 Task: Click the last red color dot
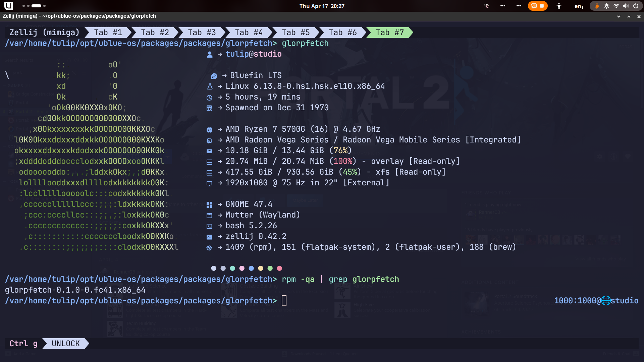point(279,268)
